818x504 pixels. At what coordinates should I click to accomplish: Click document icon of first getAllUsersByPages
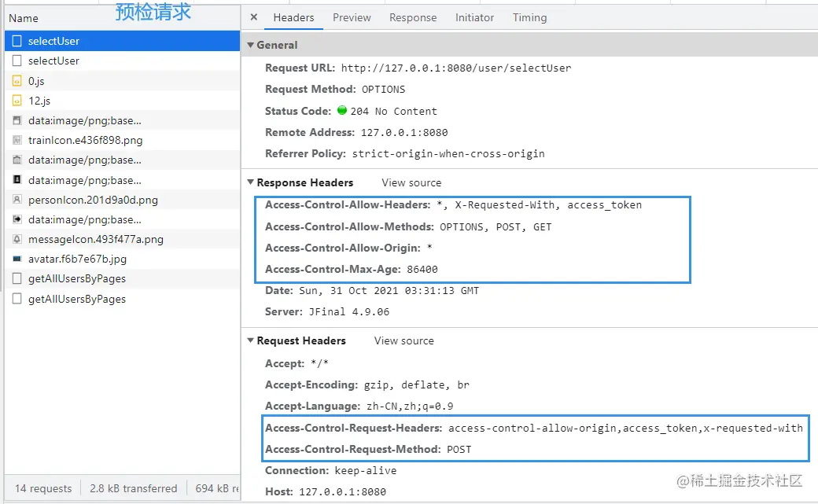[17, 279]
